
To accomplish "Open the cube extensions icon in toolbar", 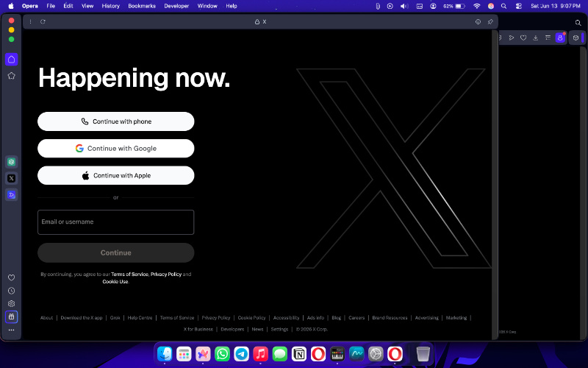I will [576, 38].
